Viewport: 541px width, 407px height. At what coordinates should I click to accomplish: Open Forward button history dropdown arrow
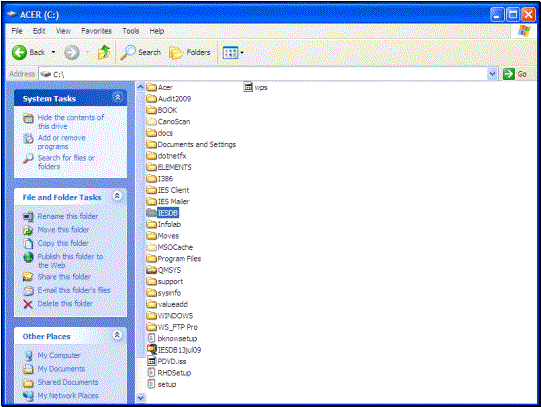coord(87,52)
